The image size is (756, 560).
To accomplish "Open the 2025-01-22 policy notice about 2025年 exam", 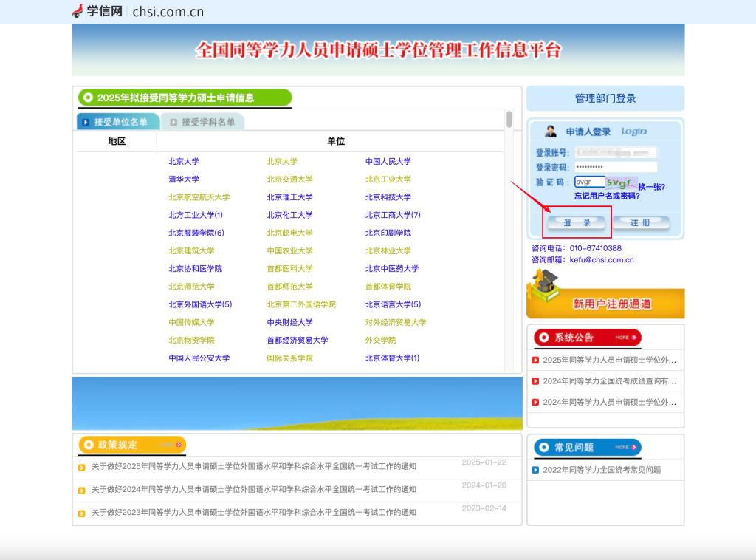I will click(x=253, y=466).
